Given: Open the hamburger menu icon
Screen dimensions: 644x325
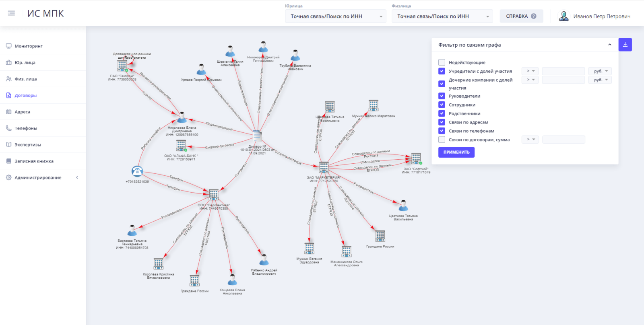Looking at the screenshot, I should click(x=11, y=13).
